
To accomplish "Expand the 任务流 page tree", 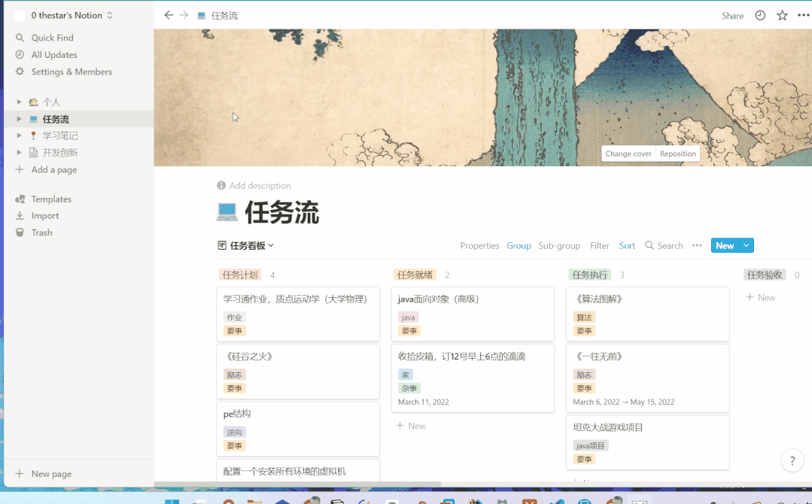I will pos(19,119).
